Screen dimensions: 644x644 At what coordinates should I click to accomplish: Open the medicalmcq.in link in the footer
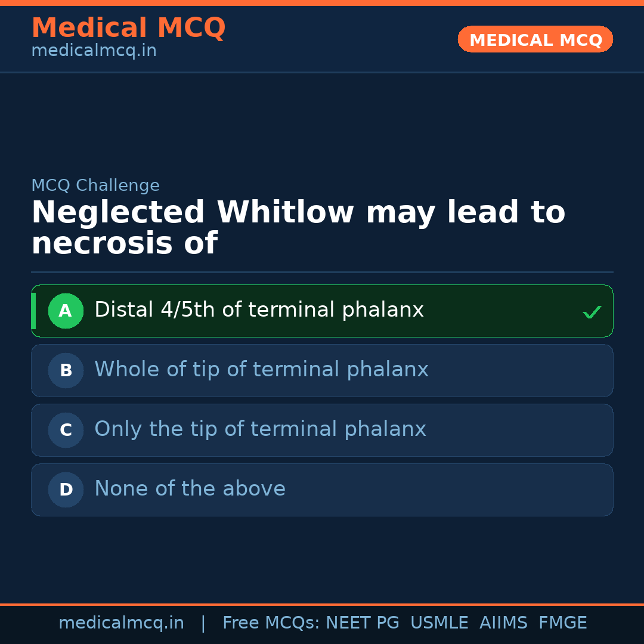click(x=121, y=623)
